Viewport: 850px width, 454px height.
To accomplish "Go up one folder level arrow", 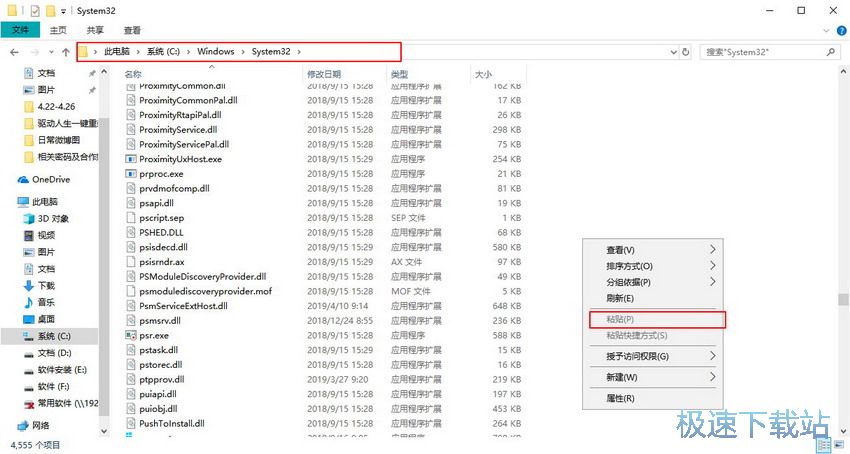I will click(x=66, y=52).
